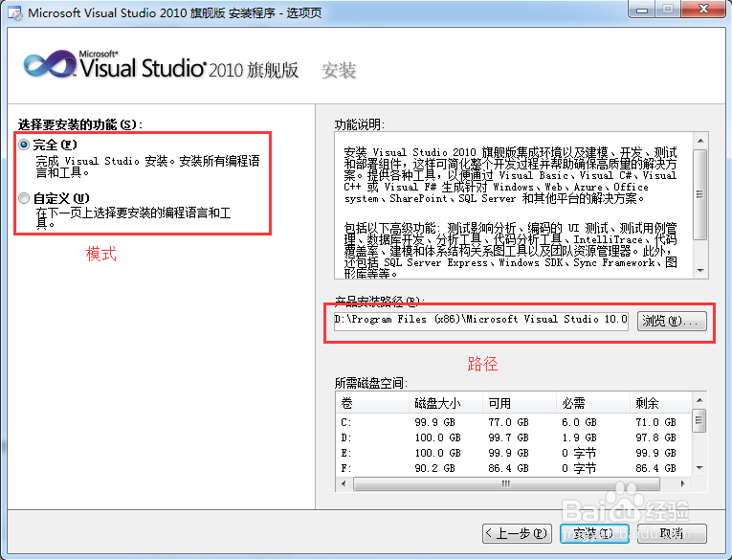Click the 77.0 GB available value
Screen dimensions: 732x560
[508, 422]
